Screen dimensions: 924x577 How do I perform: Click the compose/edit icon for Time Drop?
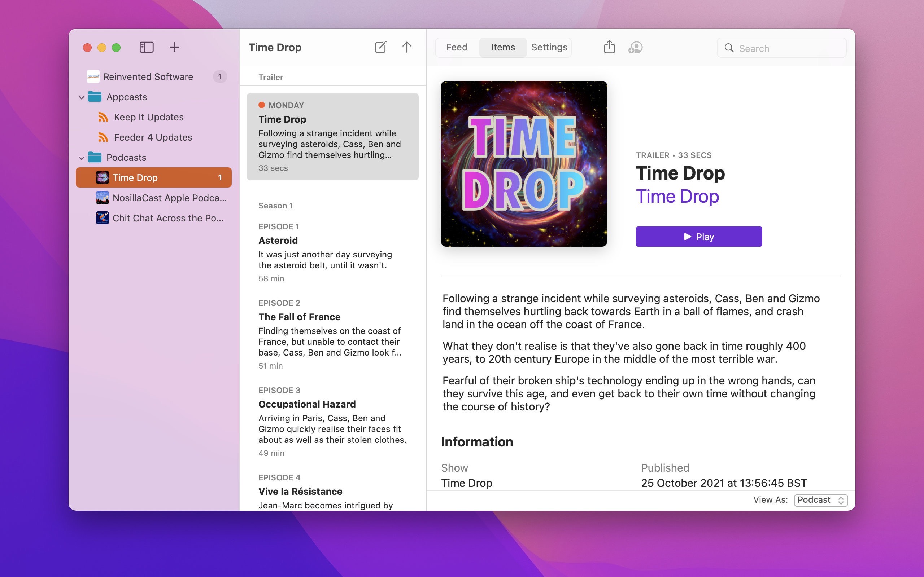click(380, 47)
